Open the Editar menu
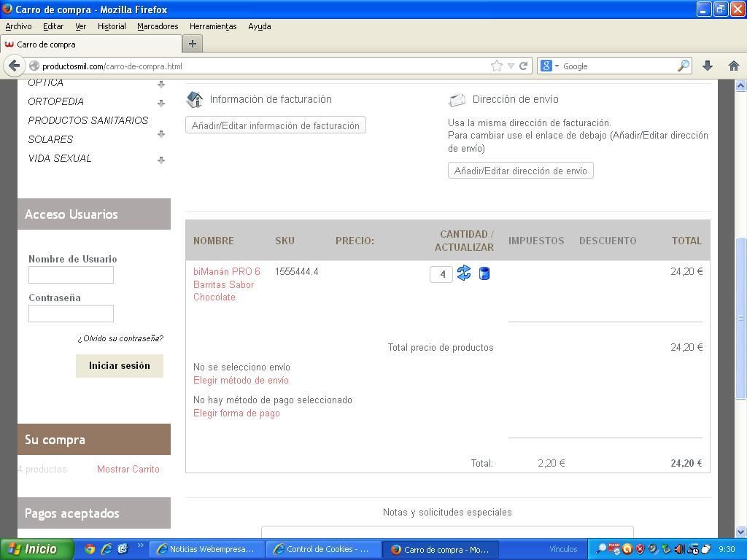The width and height of the screenshot is (747, 560). (x=53, y=26)
